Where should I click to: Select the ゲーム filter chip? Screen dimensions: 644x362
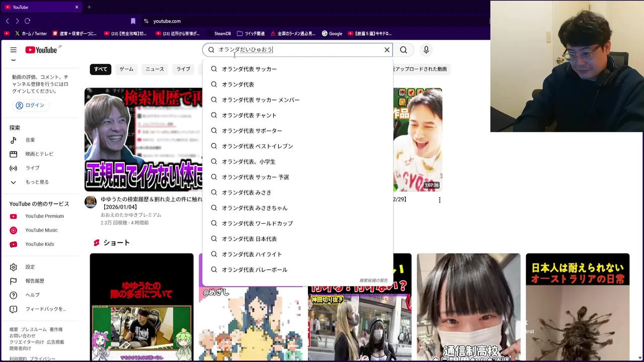(x=126, y=69)
